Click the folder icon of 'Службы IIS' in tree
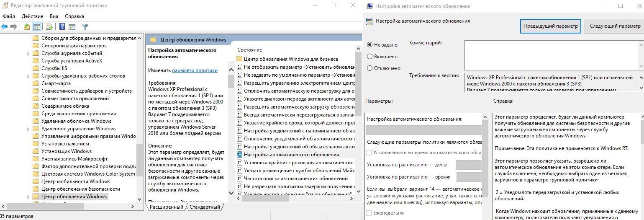This screenshot has width=644, height=220. [x=36, y=68]
